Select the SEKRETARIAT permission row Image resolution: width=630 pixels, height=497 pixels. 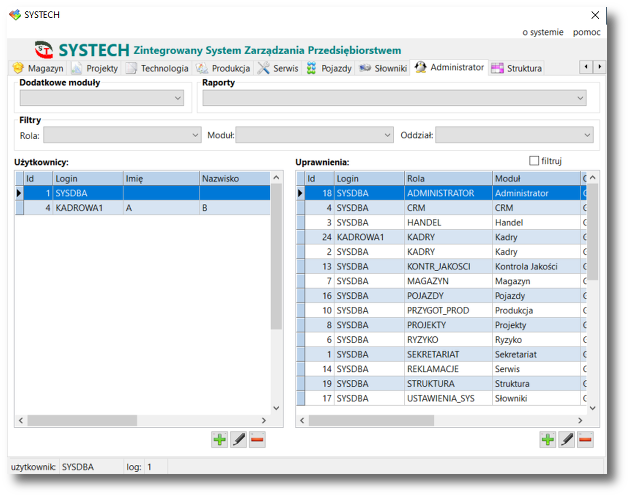point(441,354)
